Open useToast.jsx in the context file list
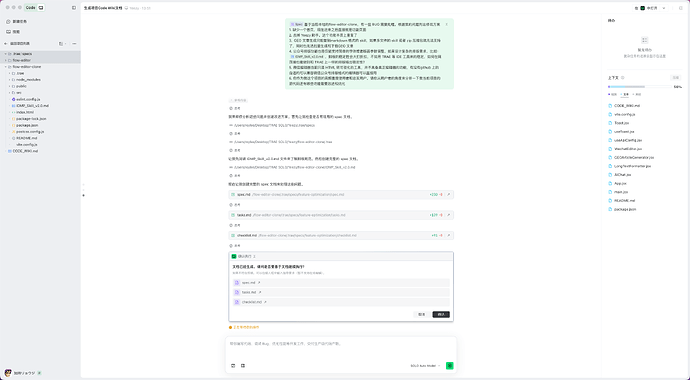The height and width of the screenshot is (380, 690). [621, 132]
